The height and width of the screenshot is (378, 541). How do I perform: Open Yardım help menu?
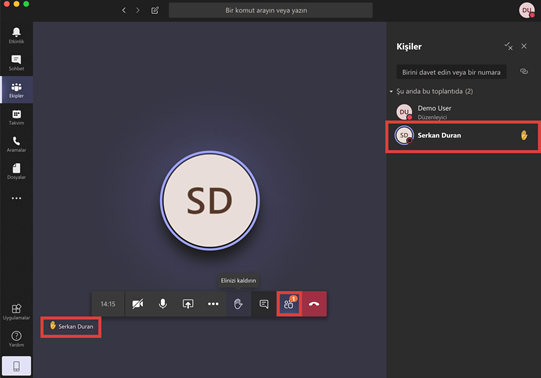(x=16, y=339)
